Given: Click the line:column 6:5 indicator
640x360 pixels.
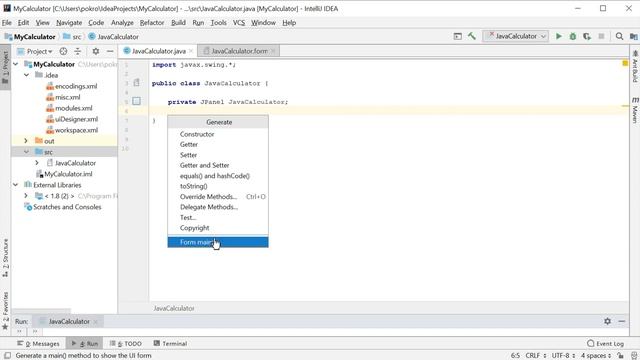Looking at the screenshot, I should (515, 356).
